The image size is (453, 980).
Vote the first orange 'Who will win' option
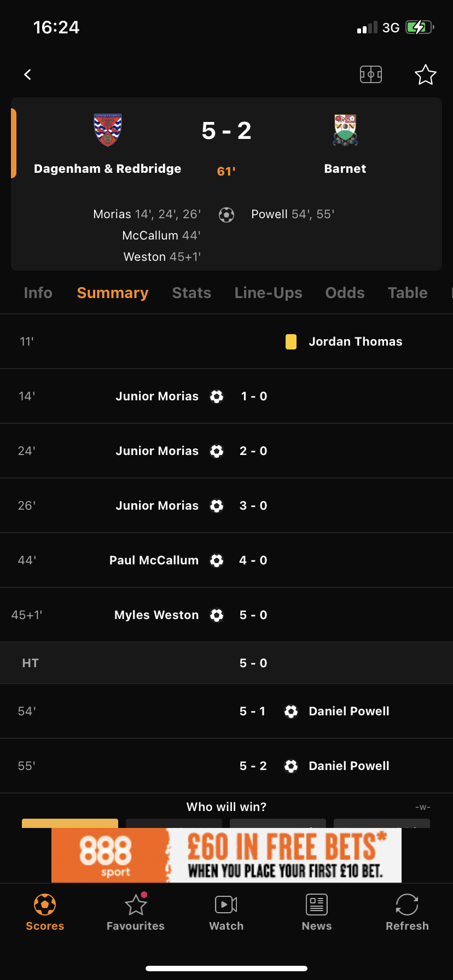pyautogui.click(x=70, y=822)
